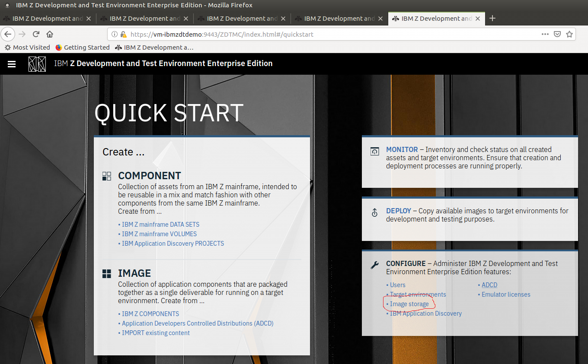Open the circled Image storage link
Screen dimensions: 588x364
(x=409, y=304)
